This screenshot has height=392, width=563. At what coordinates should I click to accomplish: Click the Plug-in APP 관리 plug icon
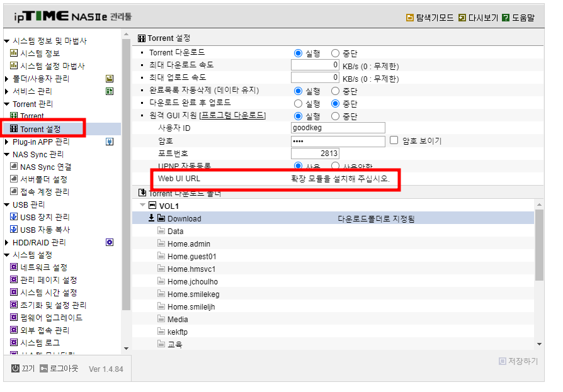pos(110,142)
